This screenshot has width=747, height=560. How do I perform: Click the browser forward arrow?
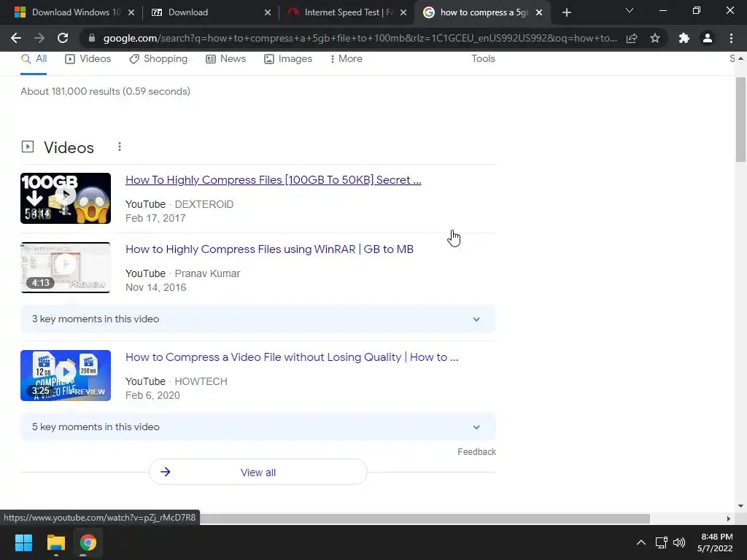pos(39,38)
